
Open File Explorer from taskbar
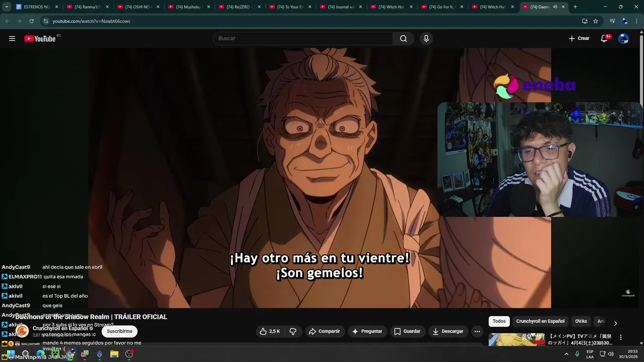point(114,354)
